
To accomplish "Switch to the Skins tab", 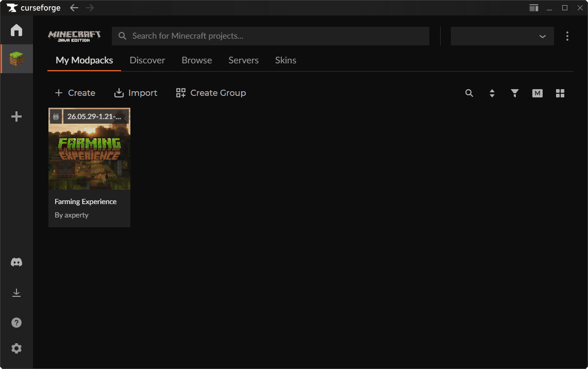I will coord(285,60).
